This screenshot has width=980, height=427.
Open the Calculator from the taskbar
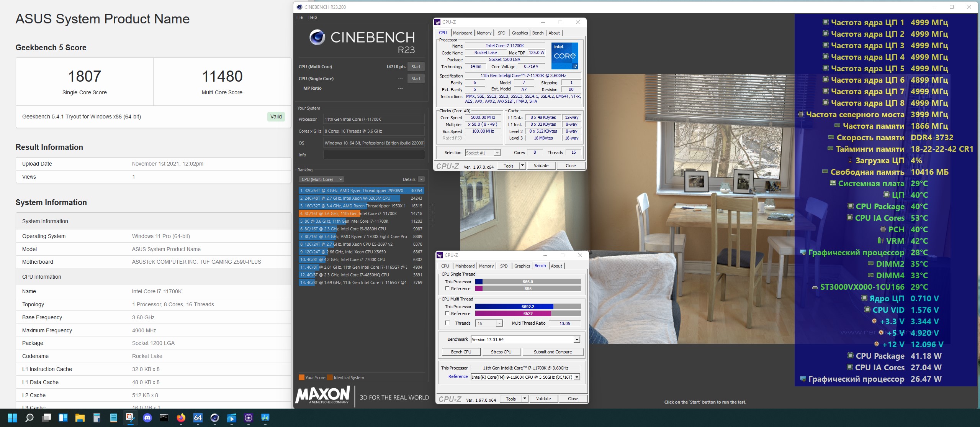97,418
